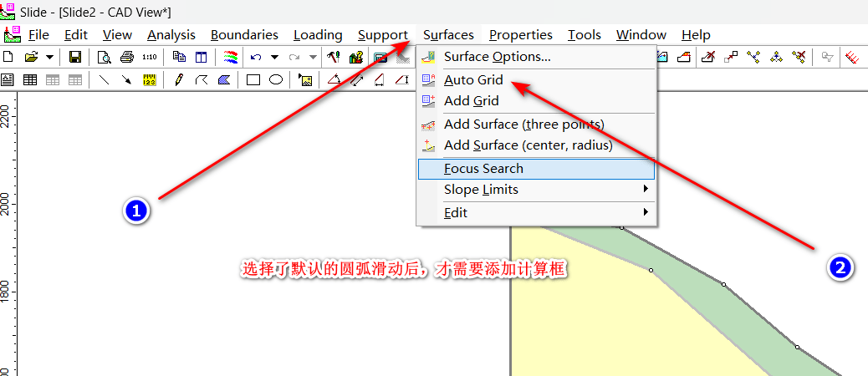The height and width of the screenshot is (376, 868).
Task: Select the Rectangle drawing tool
Action: [x=253, y=80]
